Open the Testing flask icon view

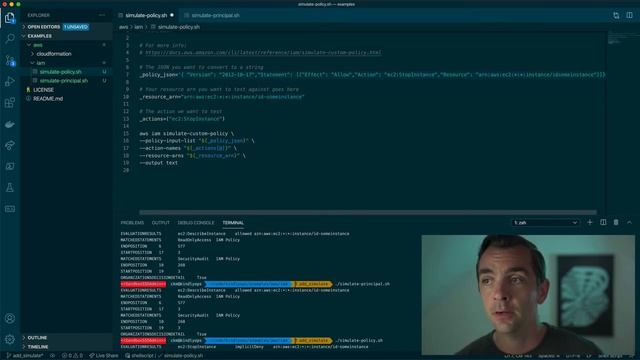pyautogui.click(x=10, y=188)
